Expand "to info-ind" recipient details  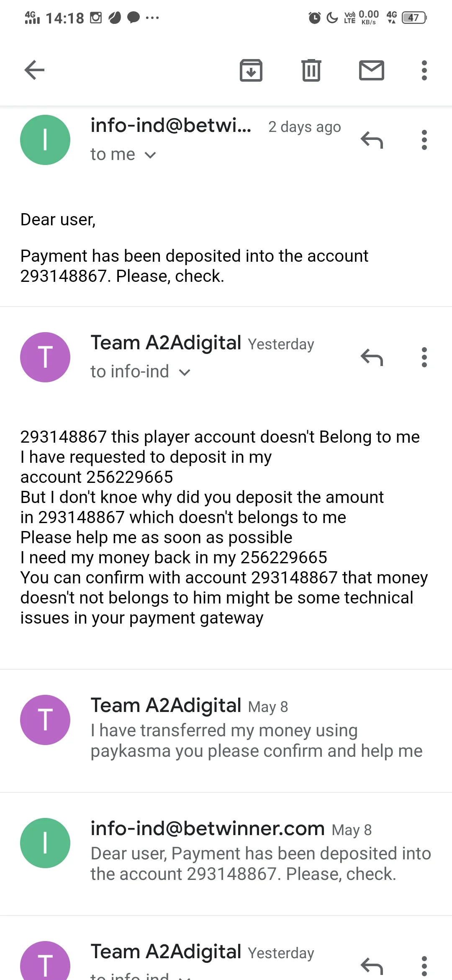(185, 372)
